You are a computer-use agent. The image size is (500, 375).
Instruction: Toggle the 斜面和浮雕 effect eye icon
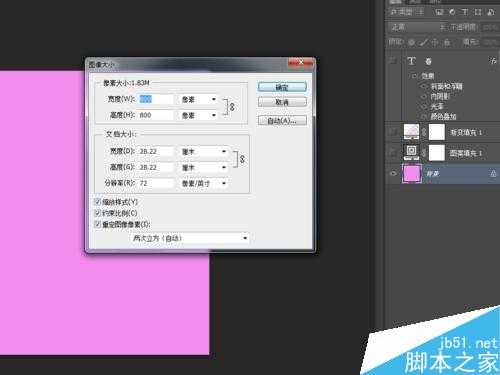[424, 86]
